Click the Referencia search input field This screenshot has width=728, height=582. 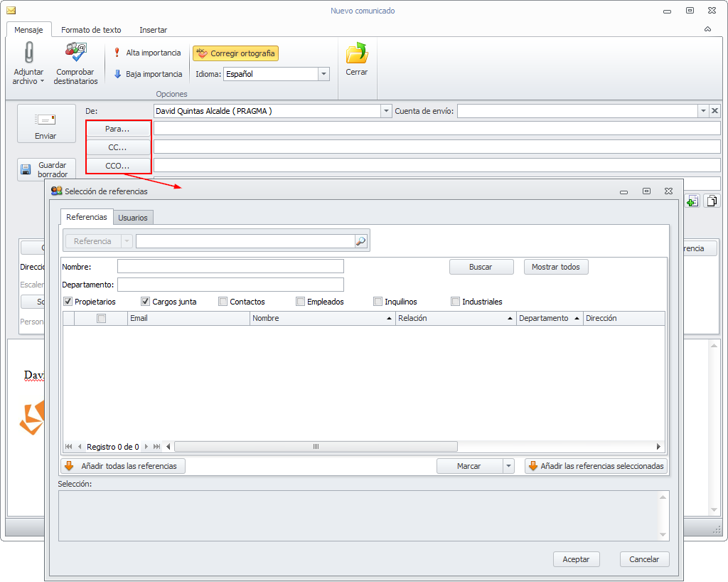pos(245,241)
